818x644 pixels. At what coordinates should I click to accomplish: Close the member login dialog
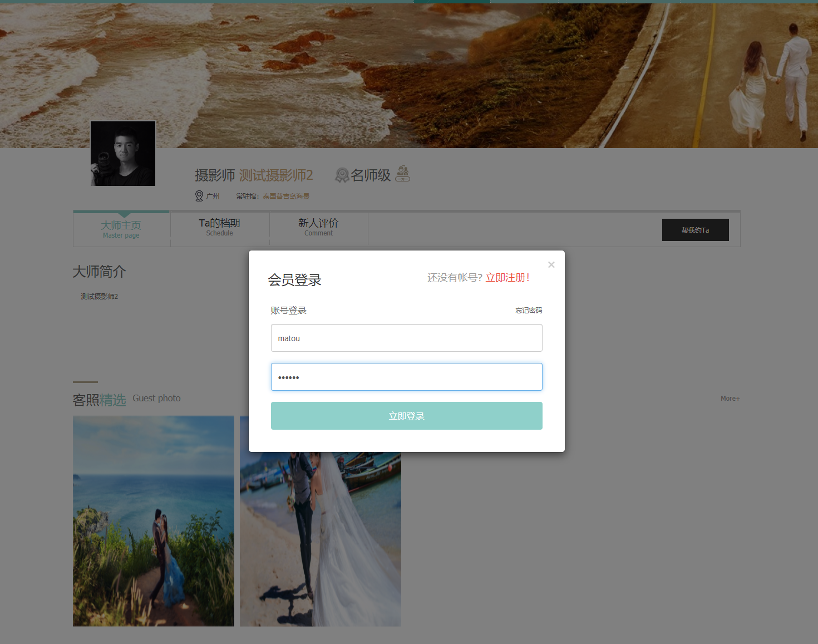[551, 265]
